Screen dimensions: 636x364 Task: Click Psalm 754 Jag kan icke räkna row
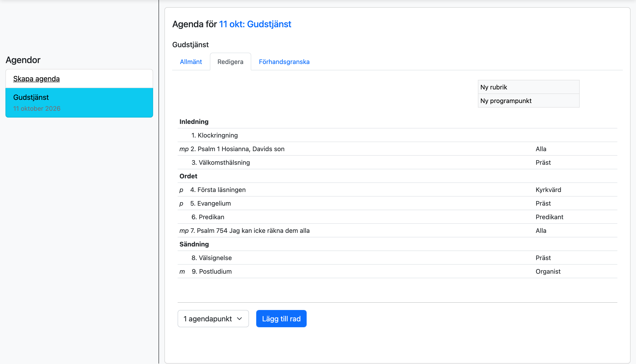click(x=397, y=231)
